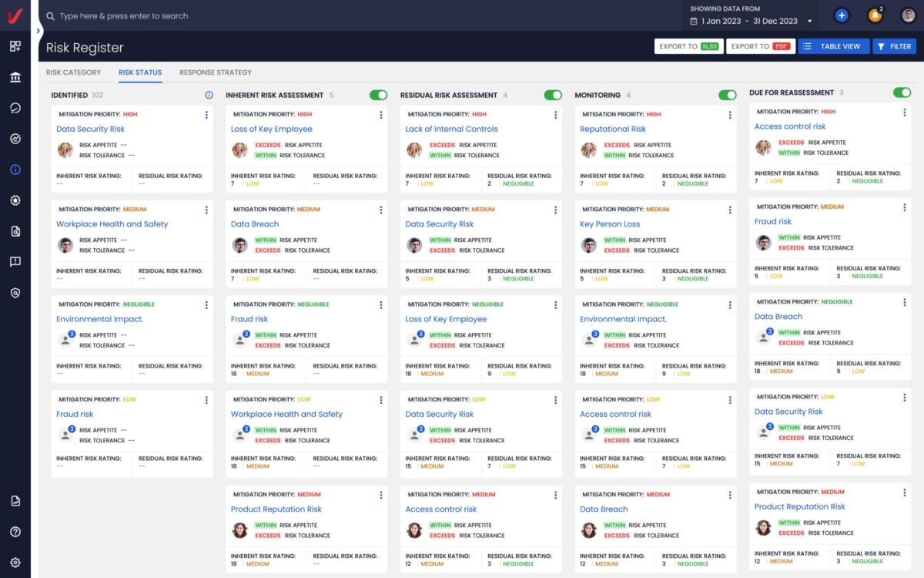924x578 pixels.
Task: Toggle the Inherent Risk Assessment switch
Action: (378, 95)
